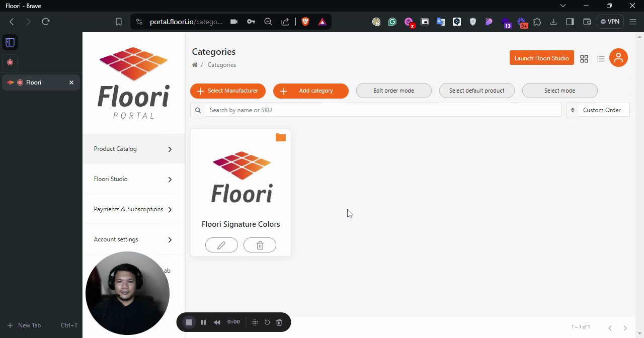The width and height of the screenshot is (644, 338).
Task: Click the zoom out magnifier in address bar
Action: (268, 22)
